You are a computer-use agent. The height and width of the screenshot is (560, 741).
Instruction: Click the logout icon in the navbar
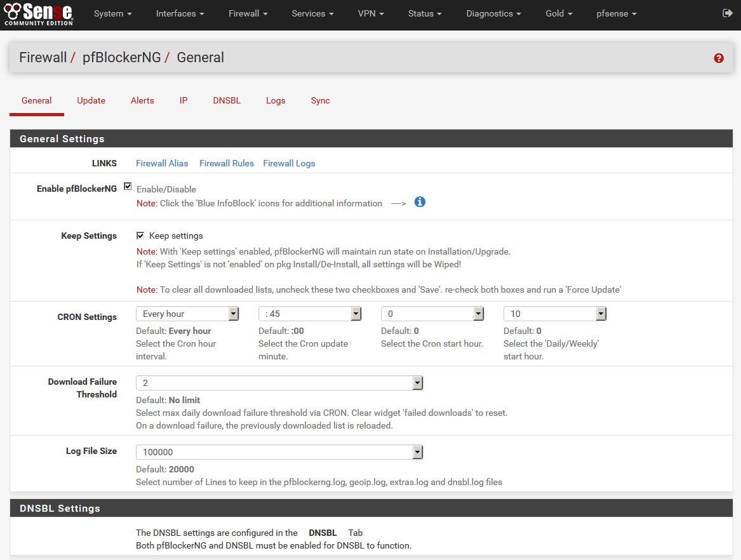[727, 13]
